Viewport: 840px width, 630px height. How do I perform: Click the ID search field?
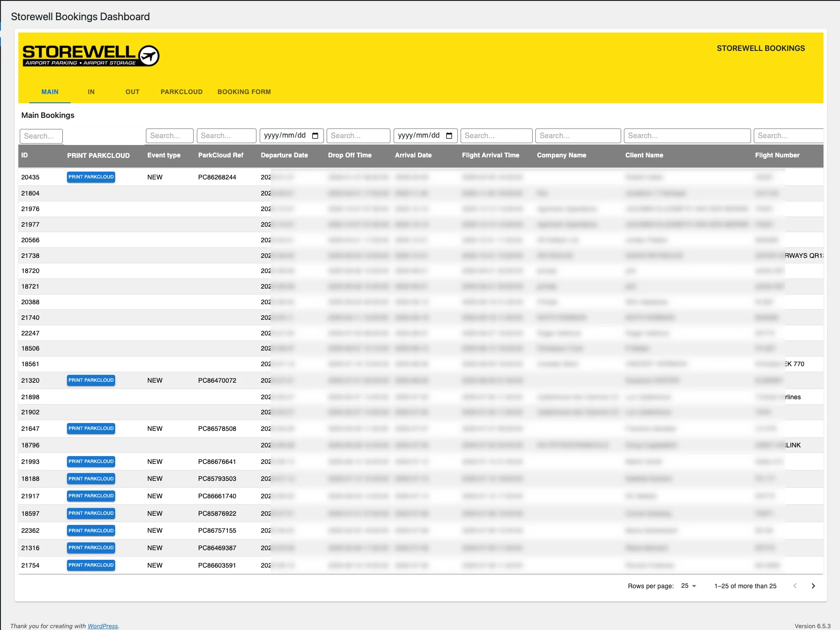click(41, 136)
